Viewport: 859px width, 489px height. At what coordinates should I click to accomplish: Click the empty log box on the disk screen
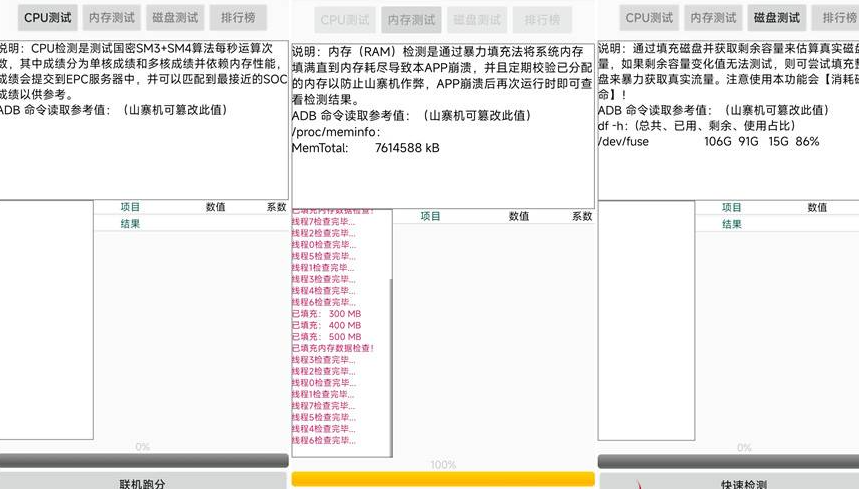(x=646, y=320)
